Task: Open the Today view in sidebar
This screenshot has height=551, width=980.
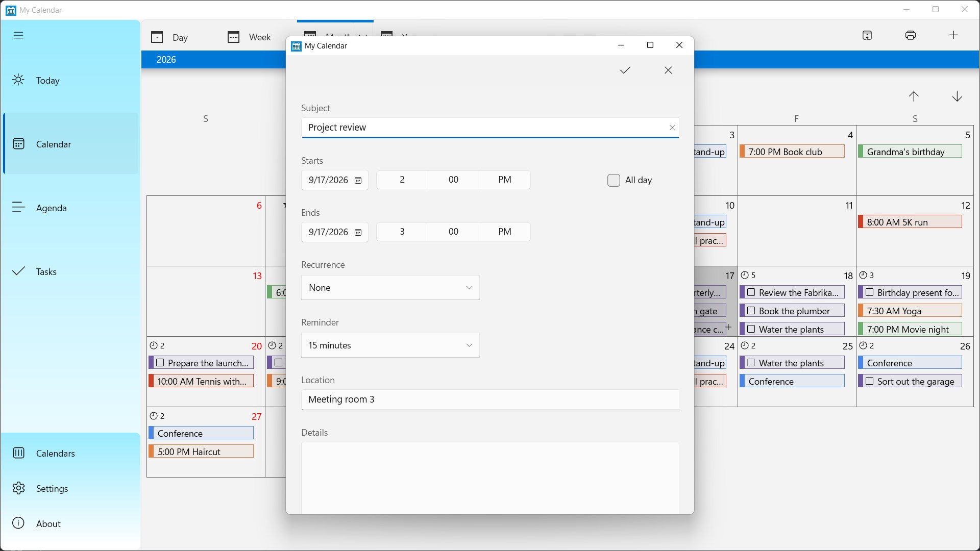Action: (x=70, y=80)
